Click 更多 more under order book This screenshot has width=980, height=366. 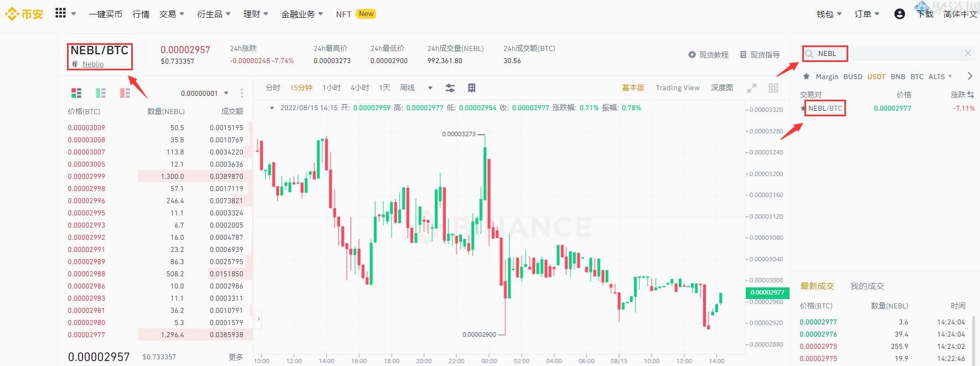tap(236, 357)
